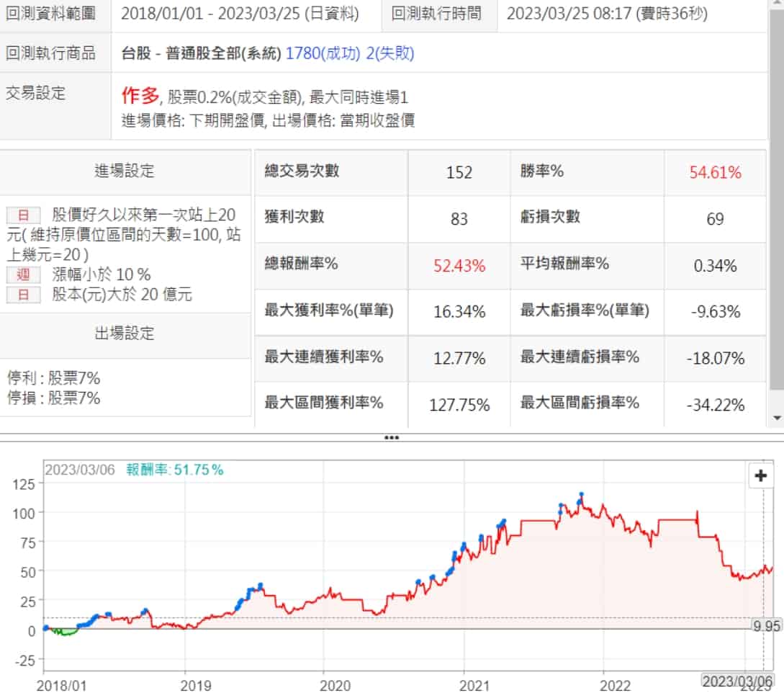Select the 停利 : 股票7% exit rule

pyautogui.click(x=54, y=378)
